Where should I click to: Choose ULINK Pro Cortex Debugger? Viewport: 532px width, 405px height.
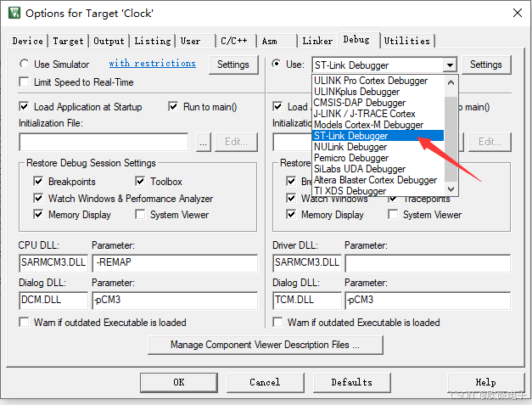(378, 81)
